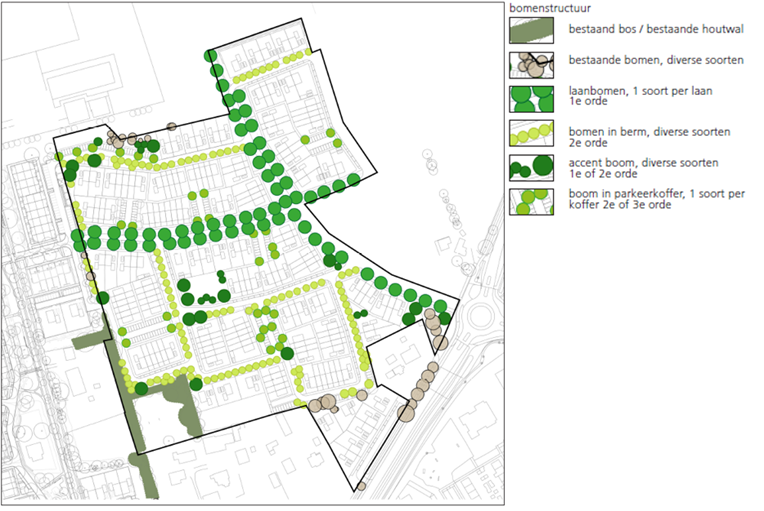Click the roundabout on the map's right side
764x511 pixels.
pyautogui.click(x=483, y=317)
